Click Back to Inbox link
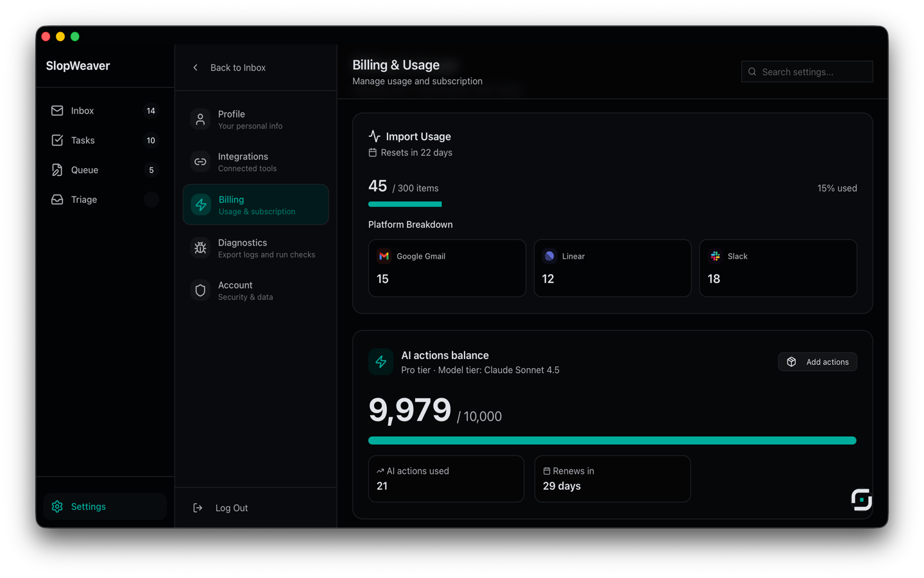Image resolution: width=924 pixels, height=578 pixels. tap(229, 67)
